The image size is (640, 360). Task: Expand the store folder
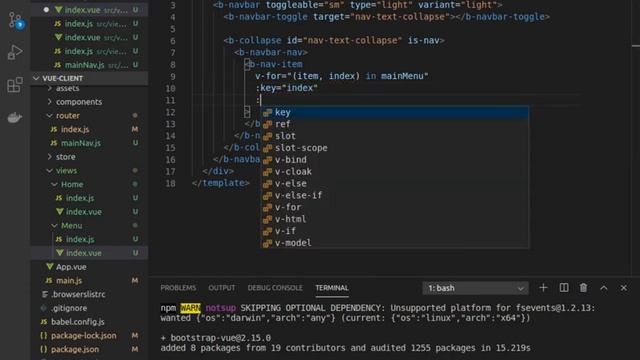pyautogui.click(x=89, y=157)
